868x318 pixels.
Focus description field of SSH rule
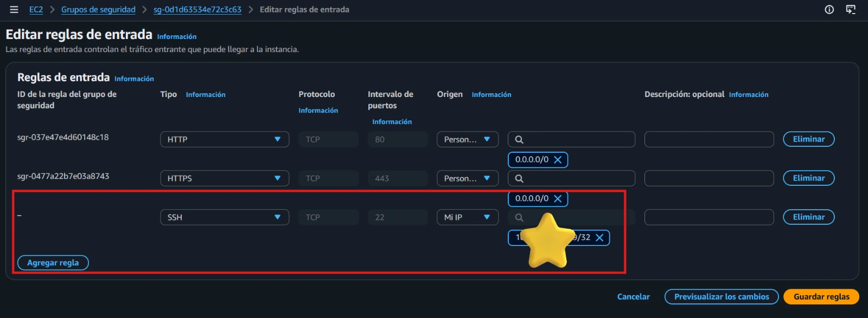(709, 217)
